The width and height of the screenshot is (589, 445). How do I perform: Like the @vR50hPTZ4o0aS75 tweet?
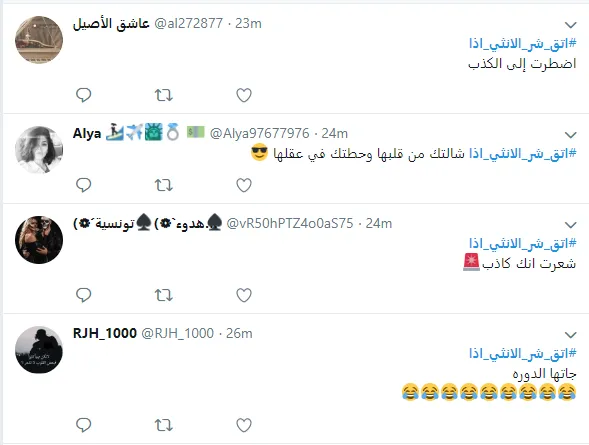[x=244, y=295]
